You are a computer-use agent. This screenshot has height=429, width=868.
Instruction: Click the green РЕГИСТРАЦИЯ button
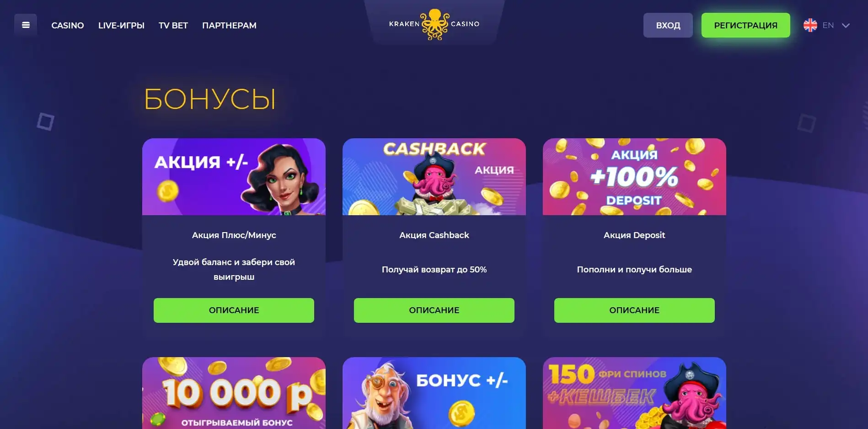point(745,25)
